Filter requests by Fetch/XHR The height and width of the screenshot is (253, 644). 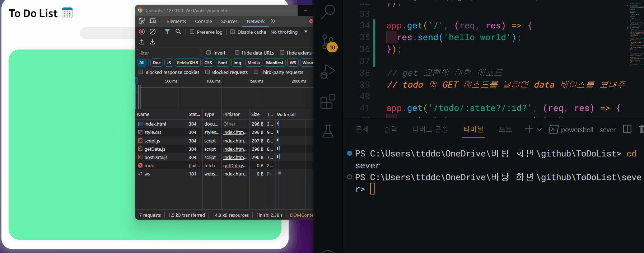(x=187, y=63)
